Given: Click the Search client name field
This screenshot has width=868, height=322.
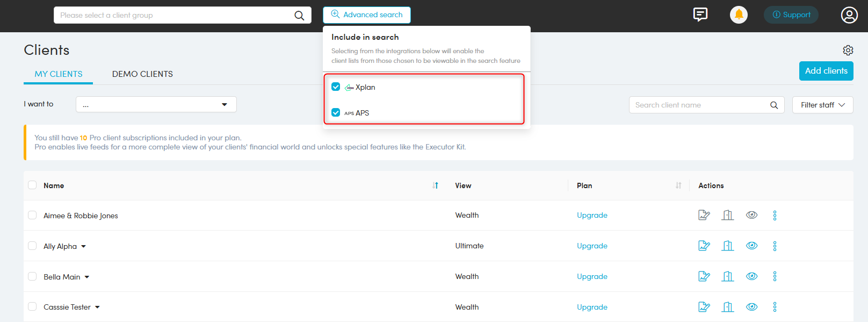Looking at the screenshot, I should [x=698, y=105].
